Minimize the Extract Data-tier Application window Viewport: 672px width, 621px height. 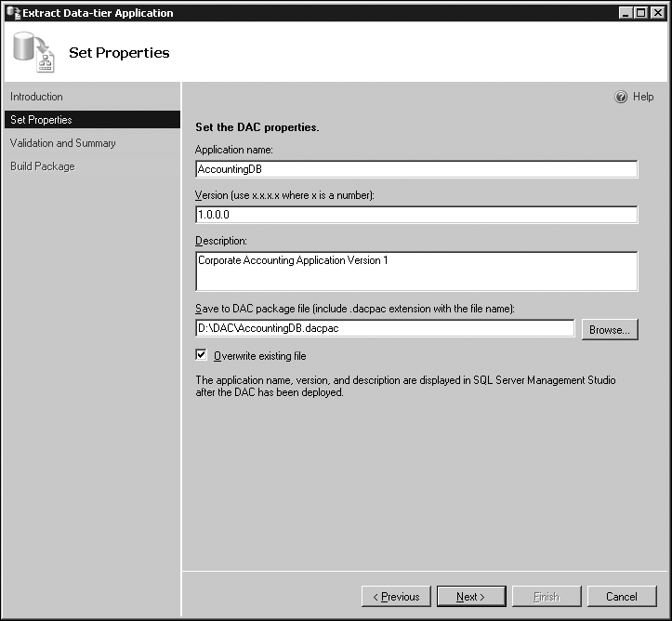point(626,13)
